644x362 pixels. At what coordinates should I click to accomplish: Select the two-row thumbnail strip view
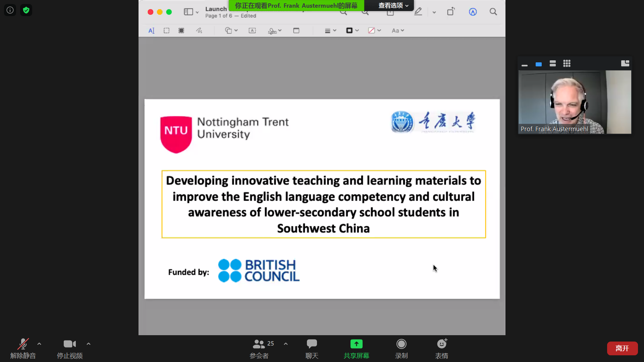(x=553, y=64)
